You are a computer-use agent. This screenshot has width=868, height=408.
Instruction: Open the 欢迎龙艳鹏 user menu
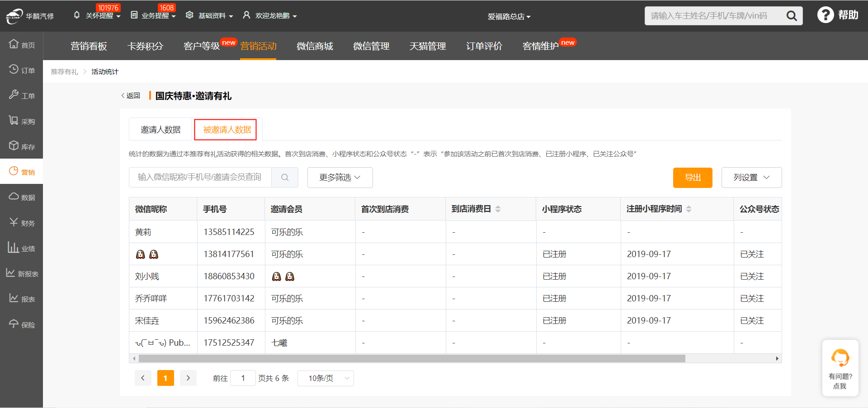click(270, 15)
